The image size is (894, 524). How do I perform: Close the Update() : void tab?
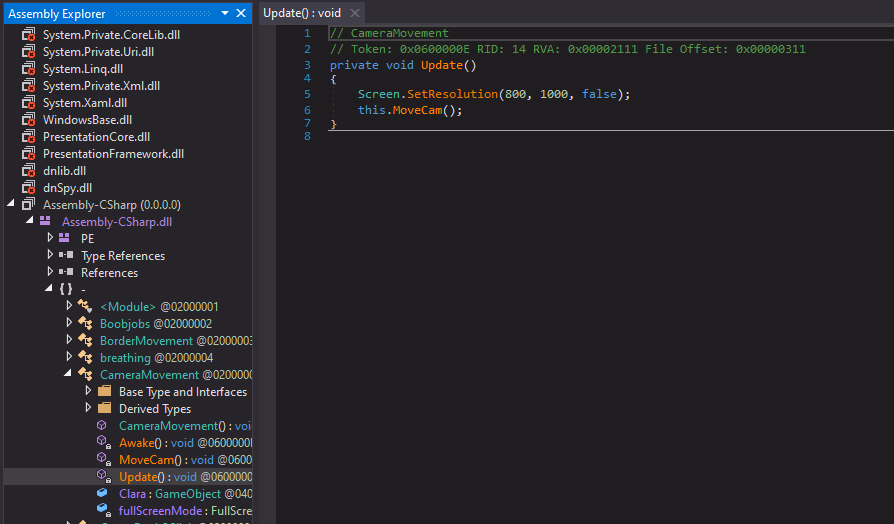click(355, 13)
